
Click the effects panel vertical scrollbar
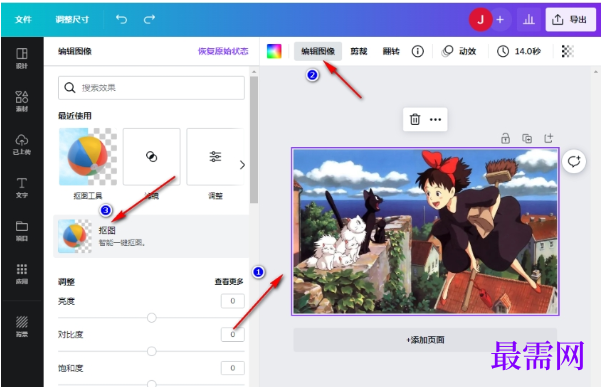pyautogui.click(x=254, y=139)
